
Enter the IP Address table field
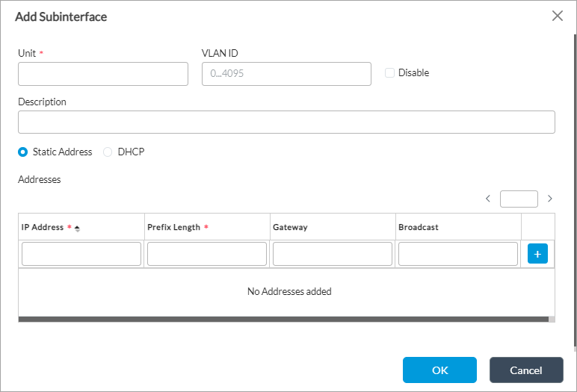pos(81,254)
